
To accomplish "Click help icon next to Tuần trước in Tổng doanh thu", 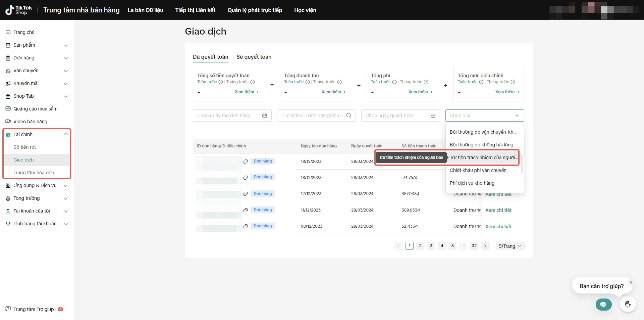I will 308,82.
